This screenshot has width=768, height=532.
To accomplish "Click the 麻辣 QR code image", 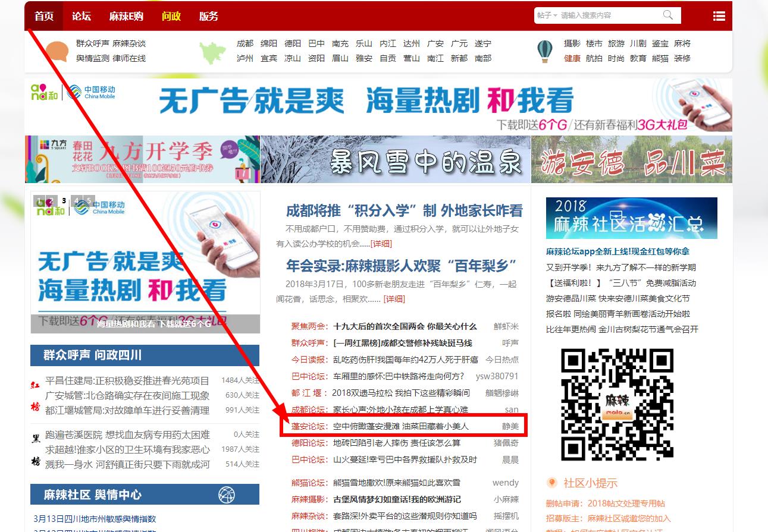I will [617, 404].
